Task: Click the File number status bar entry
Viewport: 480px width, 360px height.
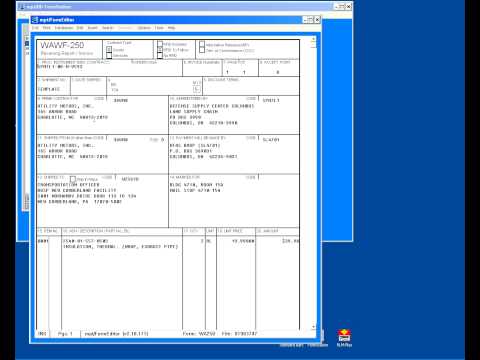Action: (239, 333)
